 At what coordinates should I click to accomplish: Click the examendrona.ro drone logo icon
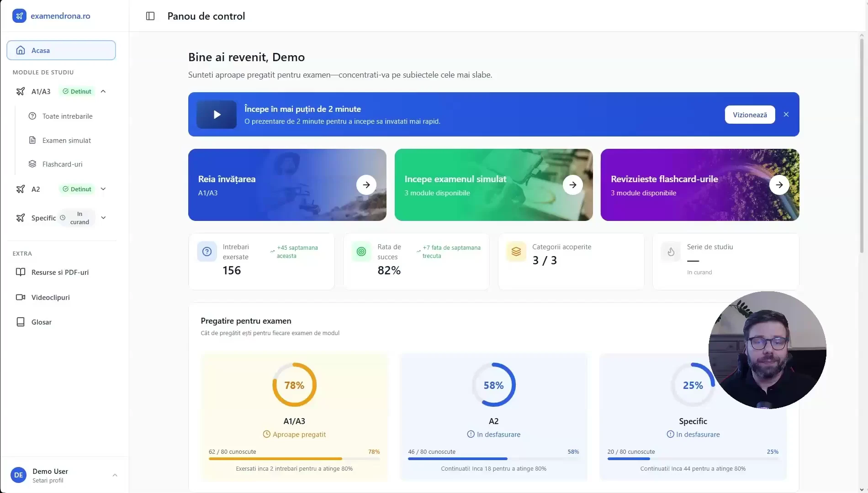tap(19, 16)
